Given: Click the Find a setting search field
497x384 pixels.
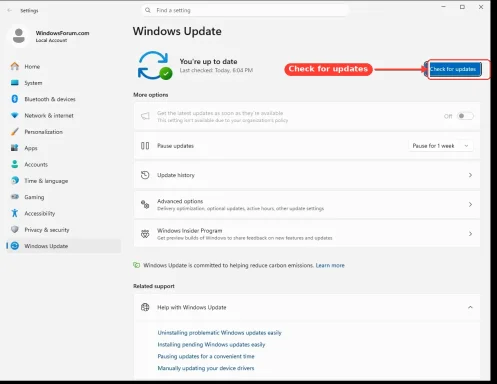Looking at the screenshot, I should [x=244, y=10].
